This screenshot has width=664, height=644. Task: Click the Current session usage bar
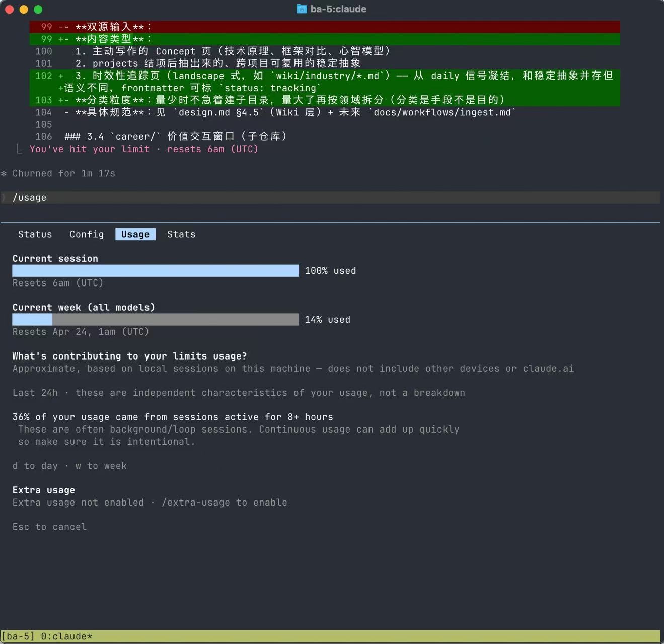[155, 271]
